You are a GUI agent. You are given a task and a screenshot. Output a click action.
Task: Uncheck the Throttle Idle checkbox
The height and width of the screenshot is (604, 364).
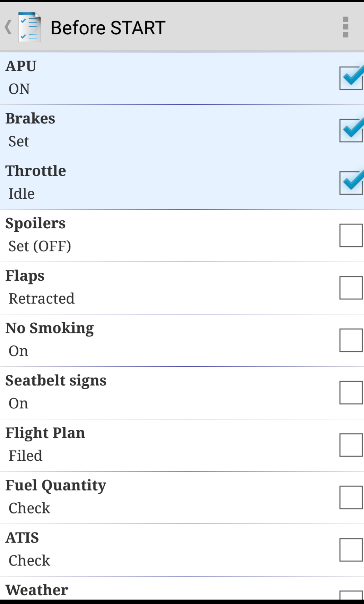click(351, 183)
